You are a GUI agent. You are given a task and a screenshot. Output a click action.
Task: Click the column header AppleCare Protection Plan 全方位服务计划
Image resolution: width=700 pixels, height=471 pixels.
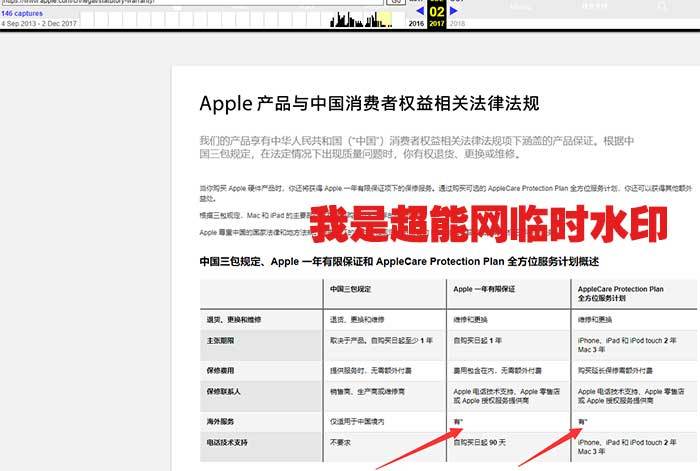coord(621,294)
